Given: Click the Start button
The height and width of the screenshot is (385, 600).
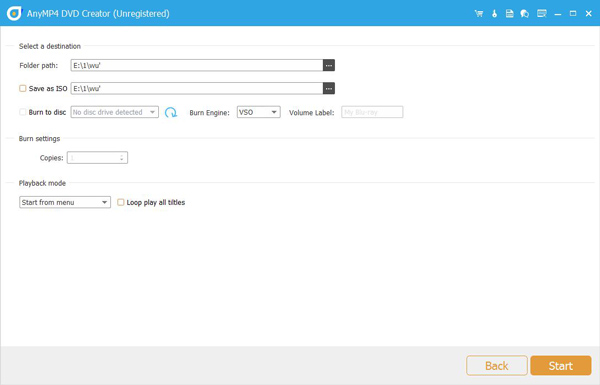Looking at the screenshot, I should (561, 365).
